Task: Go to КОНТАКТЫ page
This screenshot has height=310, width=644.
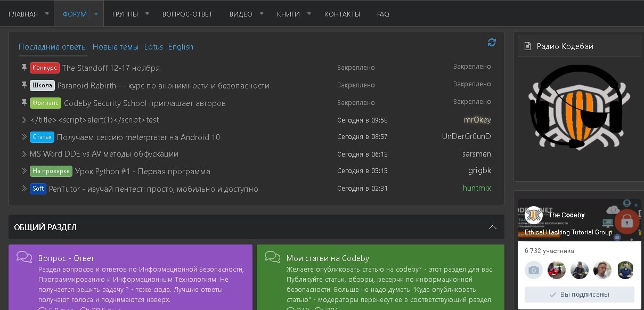Action: (342, 14)
